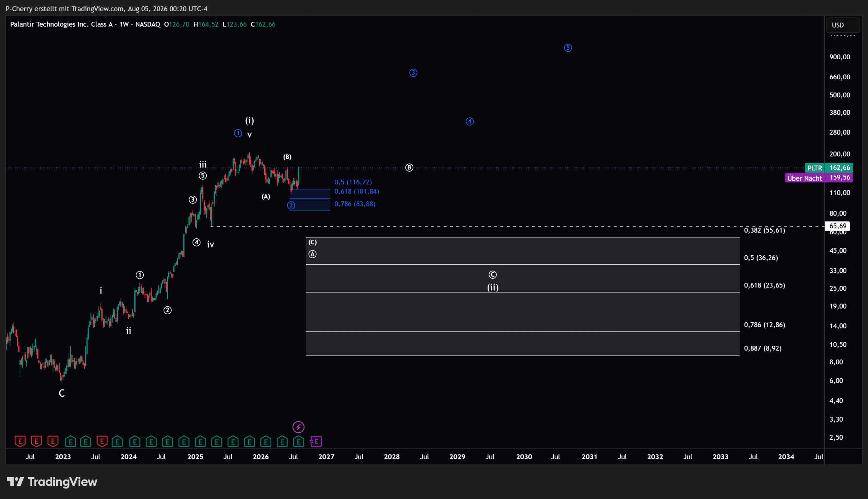Screen dimensions: 868x499
Task: Select blue circled wave 3 label
Action: click(413, 73)
